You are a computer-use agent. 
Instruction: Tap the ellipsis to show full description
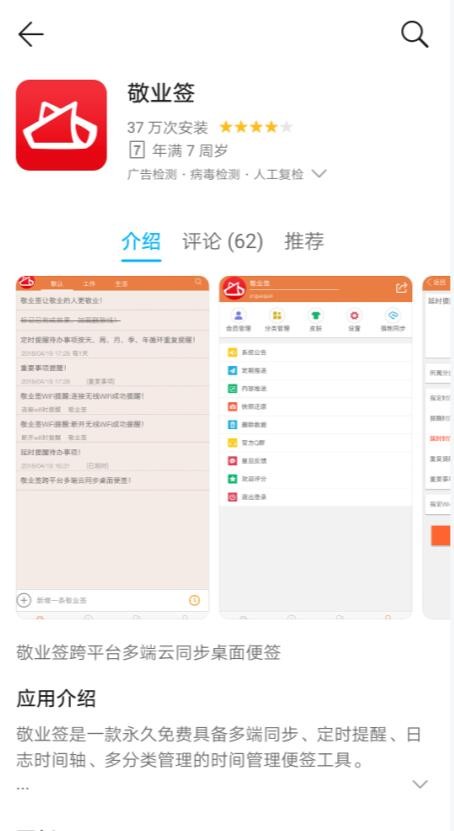click(23, 788)
